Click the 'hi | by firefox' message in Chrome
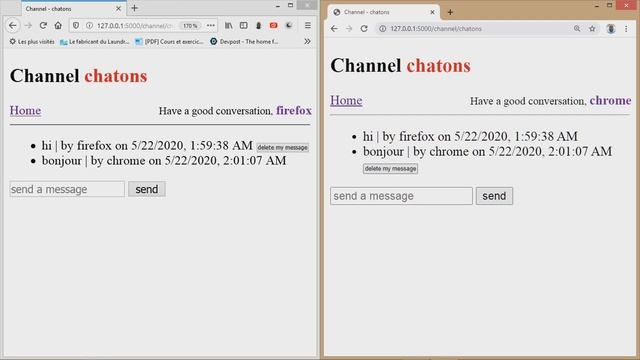The height and width of the screenshot is (360, 640). [x=470, y=136]
